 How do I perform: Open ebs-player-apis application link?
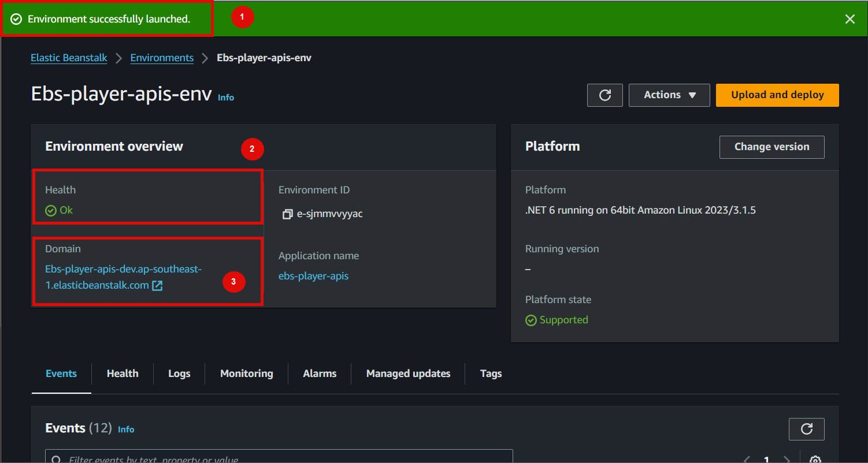tap(313, 276)
